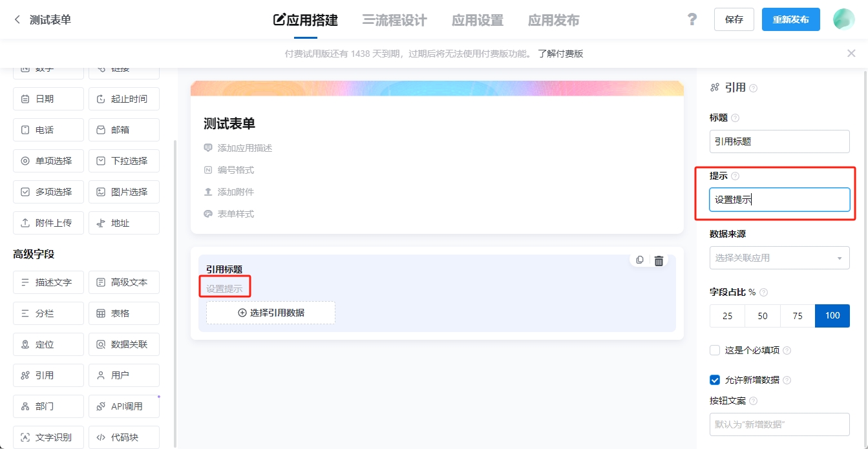Viewport: 868px width, 449px height.
Task: Set field width ratio to 50
Action: coord(763,316)
